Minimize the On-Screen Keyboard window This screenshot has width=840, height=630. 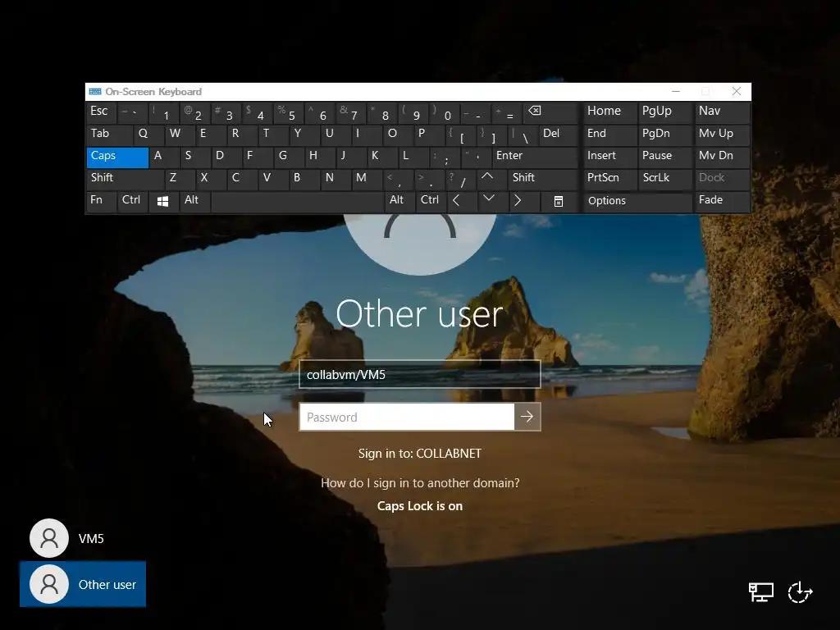tap(676, 92)
